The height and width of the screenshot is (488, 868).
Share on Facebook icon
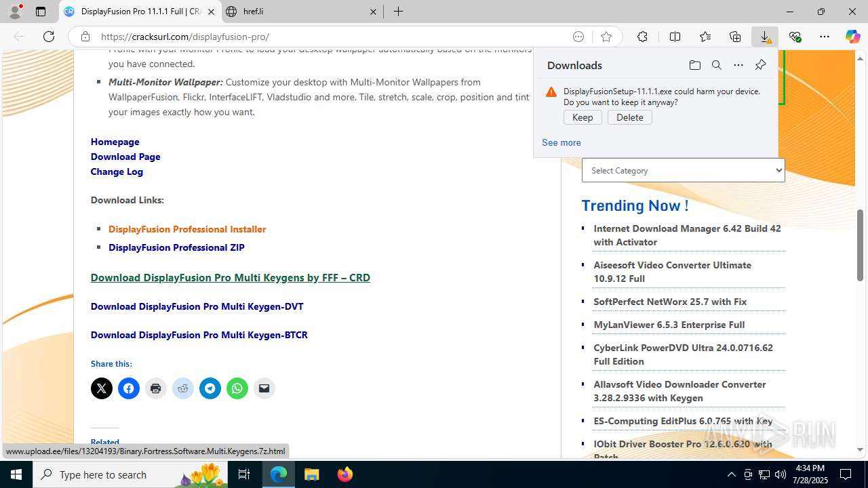click(129, 388)
